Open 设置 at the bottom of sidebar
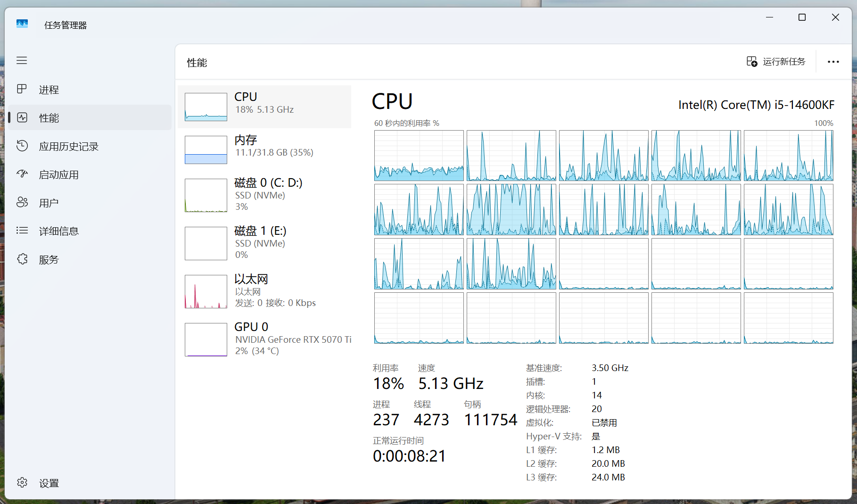857x504 pixels. tap(49, 483)
